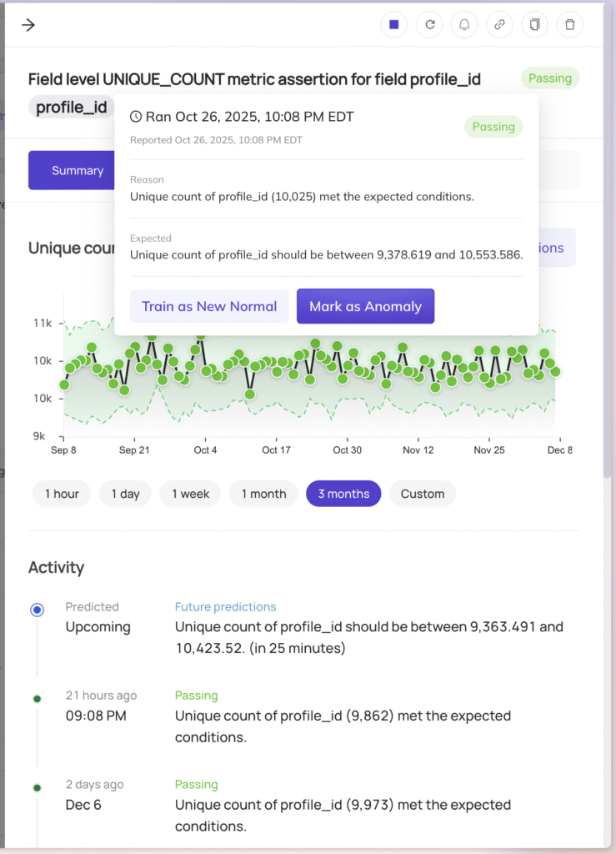Select the Predicted Upcoming timeline radio dot
This screenshot has height=854, width=616.
pyautogui.click(x=37, y=610)
